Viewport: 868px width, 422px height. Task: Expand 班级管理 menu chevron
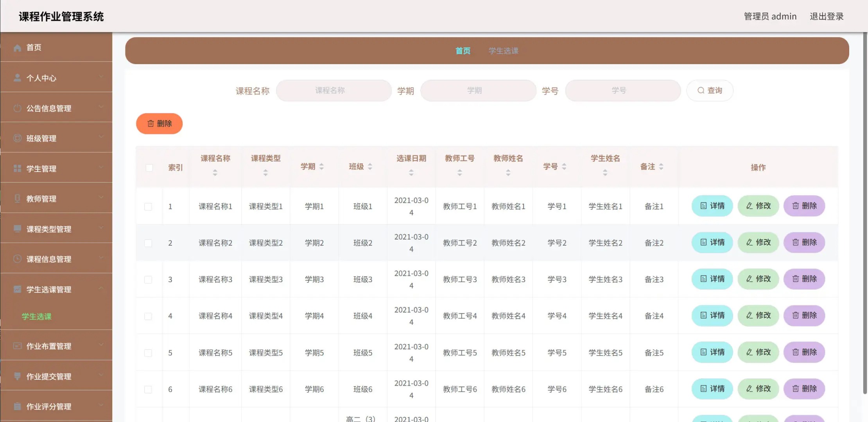(101, 137)
